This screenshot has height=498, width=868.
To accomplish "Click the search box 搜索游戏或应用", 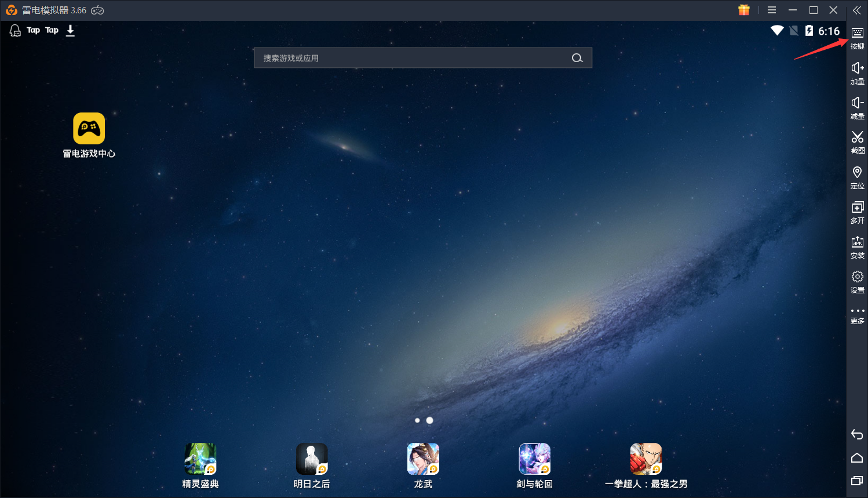I will click(411, 58).
